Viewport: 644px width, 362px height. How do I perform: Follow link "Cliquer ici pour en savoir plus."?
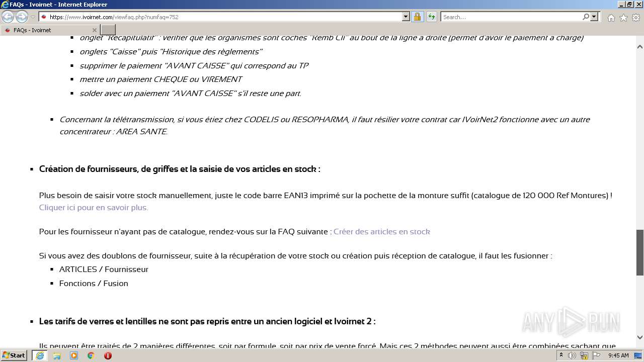tap(94, 208)
